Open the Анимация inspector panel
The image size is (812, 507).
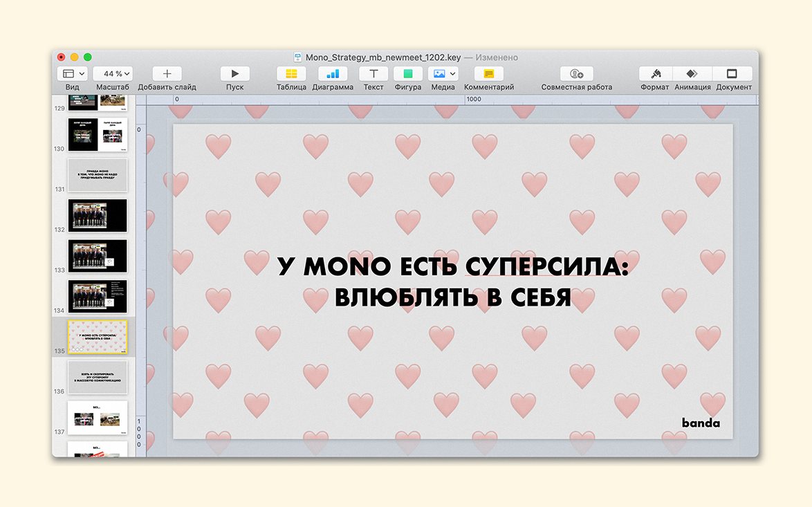pyautogui.click(x=692, y=73)
